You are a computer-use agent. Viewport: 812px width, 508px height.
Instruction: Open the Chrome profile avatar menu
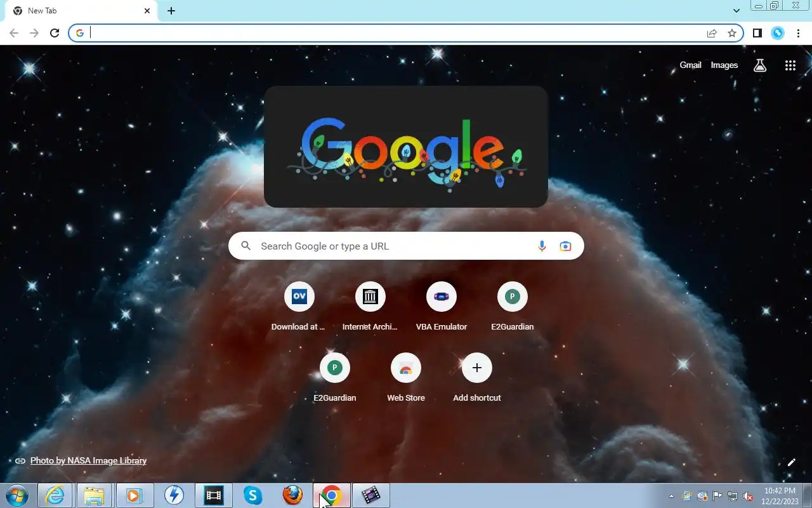pos(778,33)
